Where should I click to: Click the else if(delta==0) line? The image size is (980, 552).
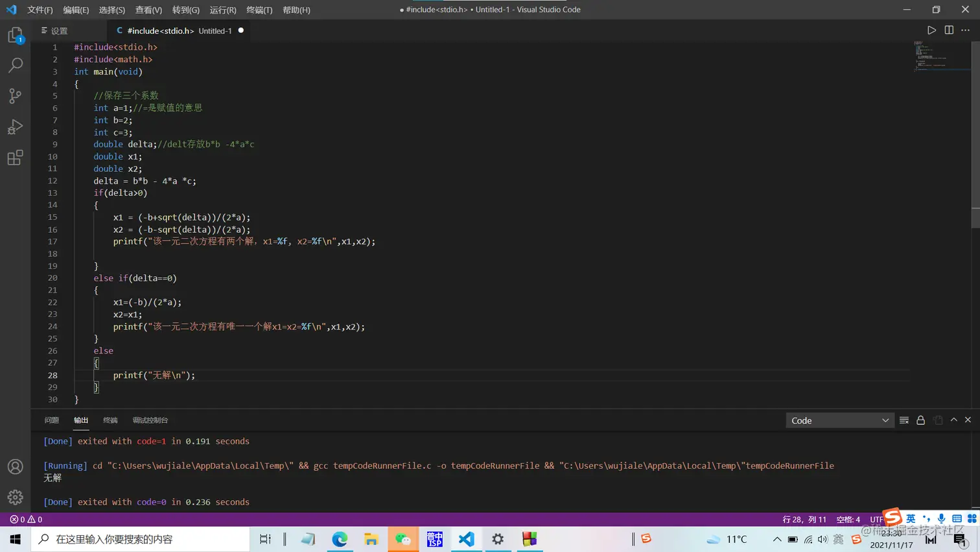coord(135,278)
